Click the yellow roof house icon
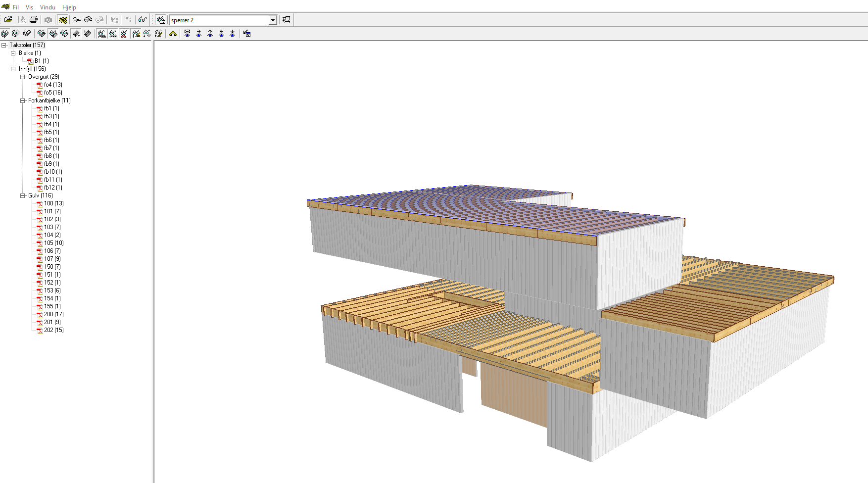The image size is (868, 483). coord(173,33)
